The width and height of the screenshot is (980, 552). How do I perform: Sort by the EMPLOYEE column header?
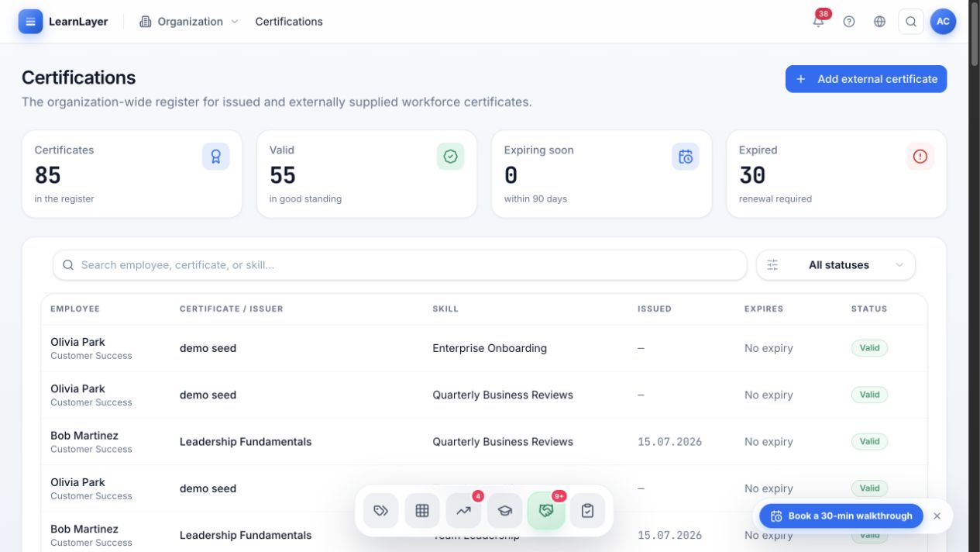pos(75,309)
